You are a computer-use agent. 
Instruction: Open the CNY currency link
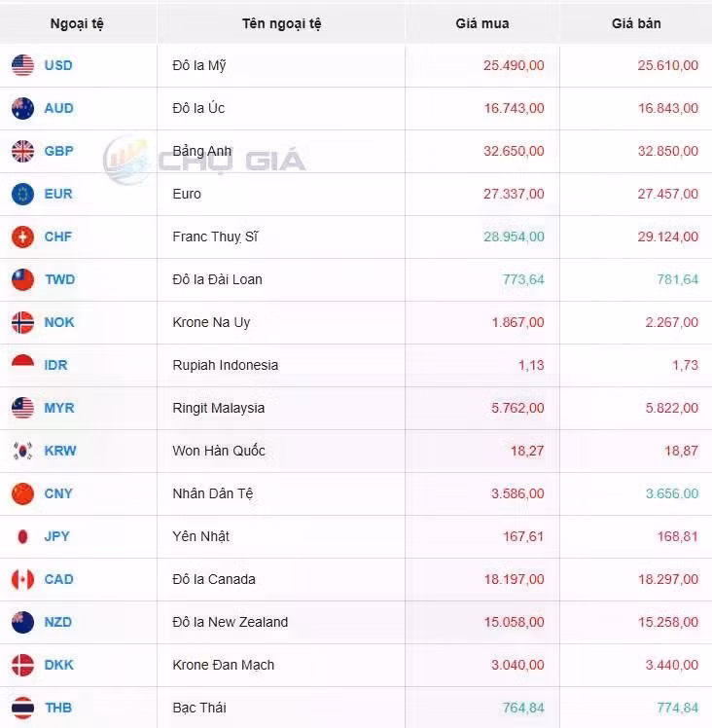click(x=58, y=493)
